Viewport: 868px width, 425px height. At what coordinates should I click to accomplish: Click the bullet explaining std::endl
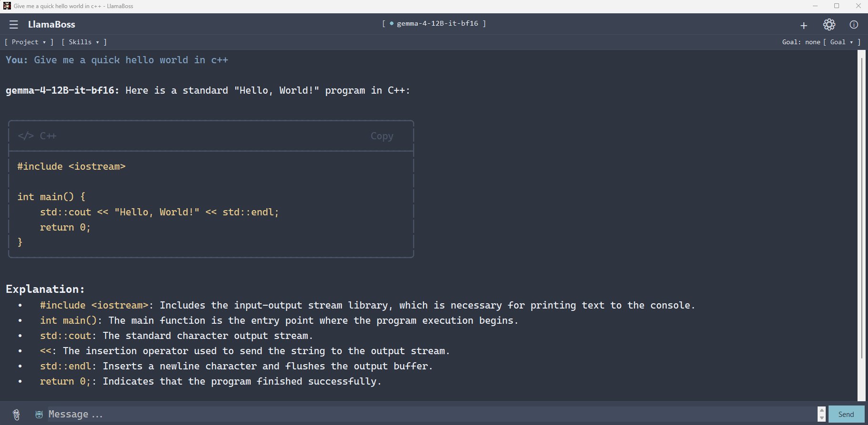236,366
